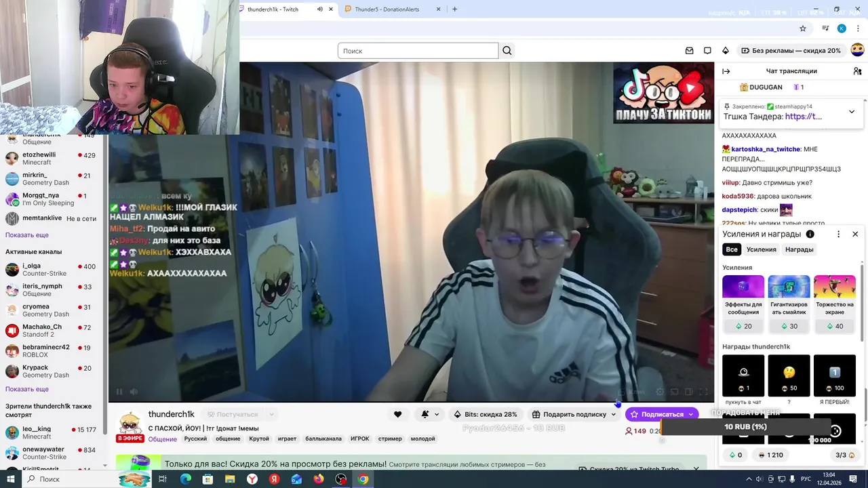The width and height of the screenshot is (868, 488).
Task: Open Chrome three-dot menu
Action: (858, 28)
